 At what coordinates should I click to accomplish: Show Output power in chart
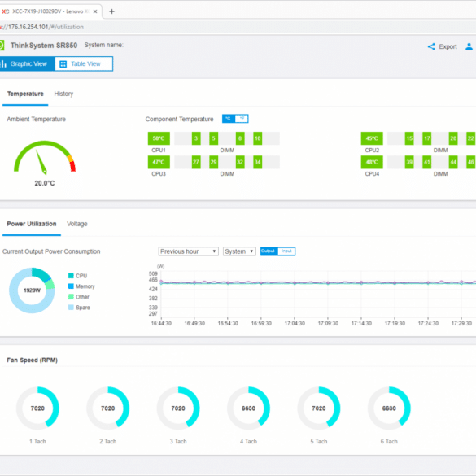(269, 251)
